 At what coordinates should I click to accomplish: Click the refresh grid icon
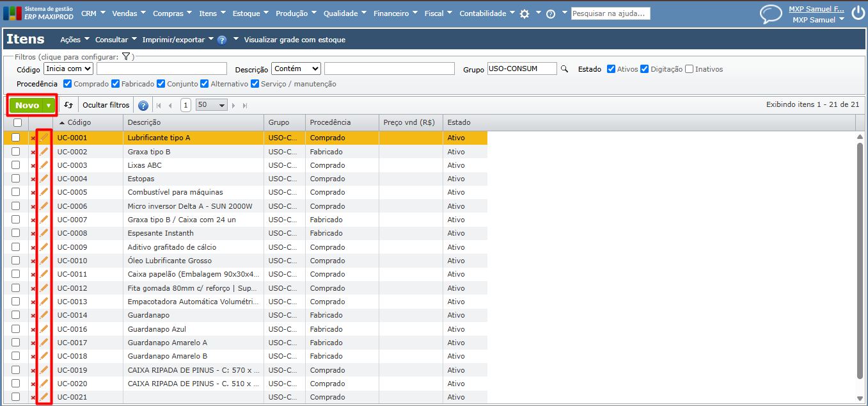(68, 105)
